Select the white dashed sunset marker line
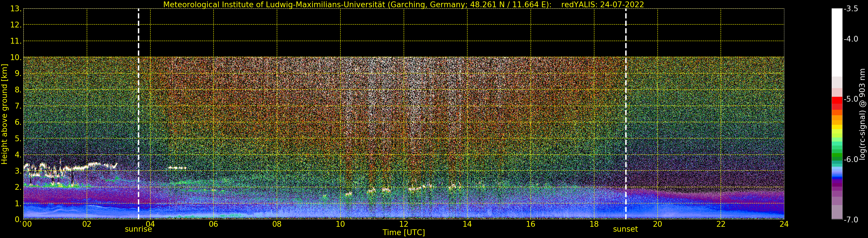 click(626, 114)
